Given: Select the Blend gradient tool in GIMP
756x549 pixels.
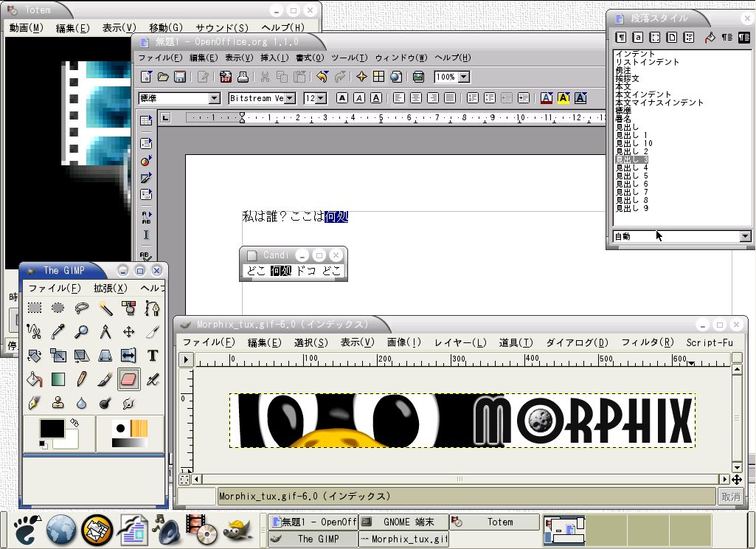Looking at the screenshot, I should click(58, 379).
